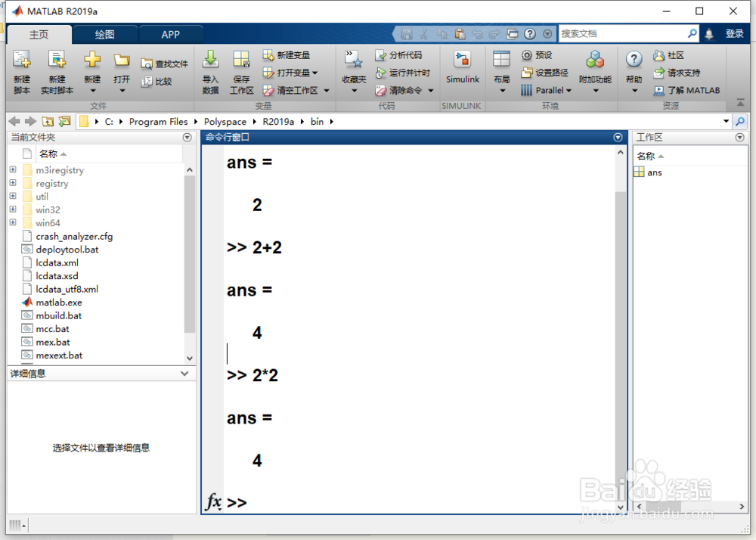
Task: Click the up one level folder icon
Action: point(48,122)
